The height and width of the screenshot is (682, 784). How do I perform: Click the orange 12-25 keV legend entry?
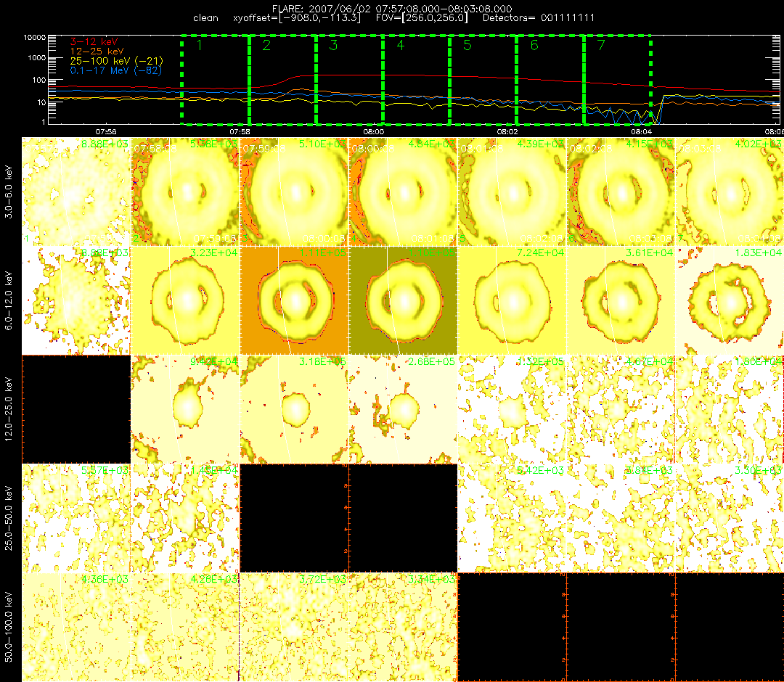click(97, 51)
